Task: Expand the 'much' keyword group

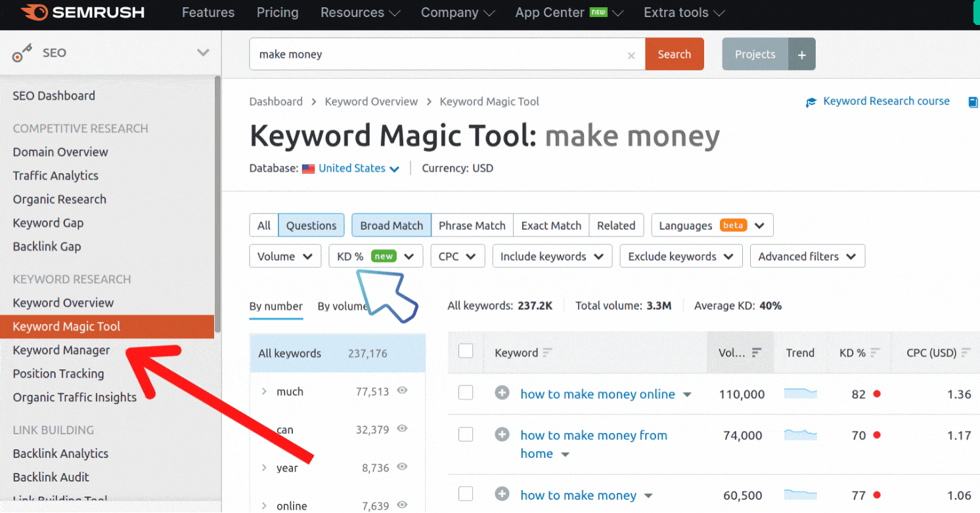Action: click(x=264, y=391)
